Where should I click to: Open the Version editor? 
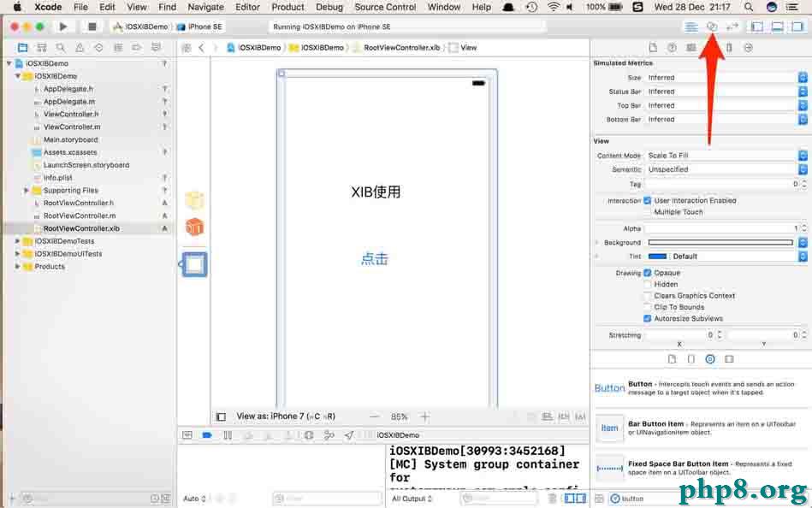(732, 27)
